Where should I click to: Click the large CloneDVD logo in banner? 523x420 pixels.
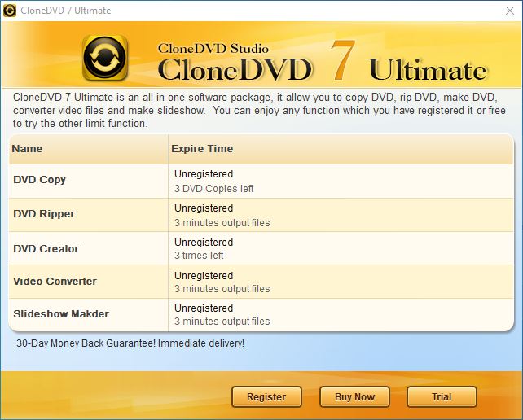pyautogui.click(x=105, y=58)
